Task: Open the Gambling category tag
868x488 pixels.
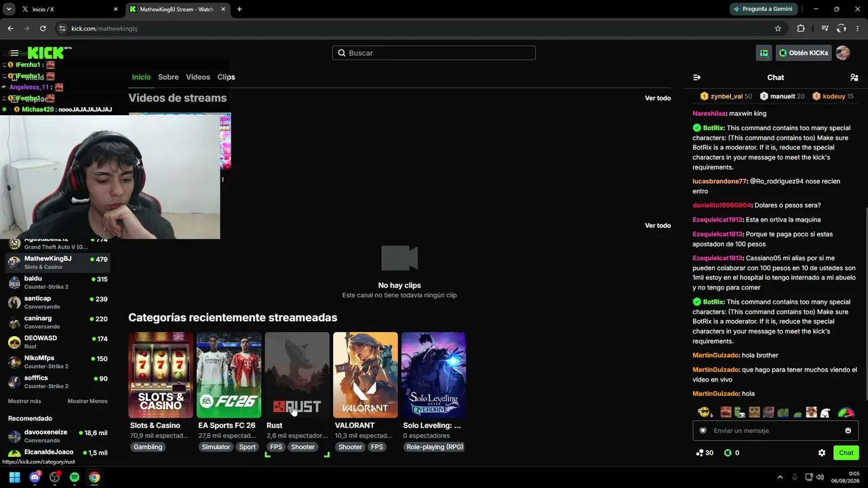Action: pos(148,447)
